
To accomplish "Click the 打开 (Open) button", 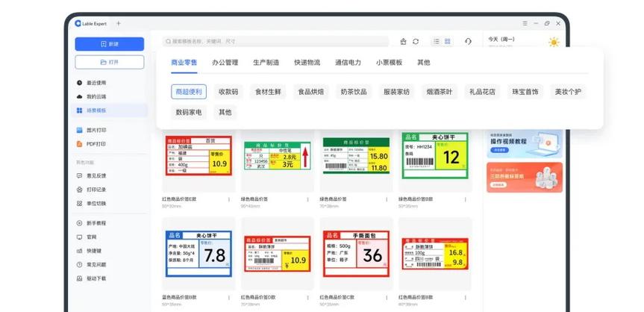I will click(109, 62).
